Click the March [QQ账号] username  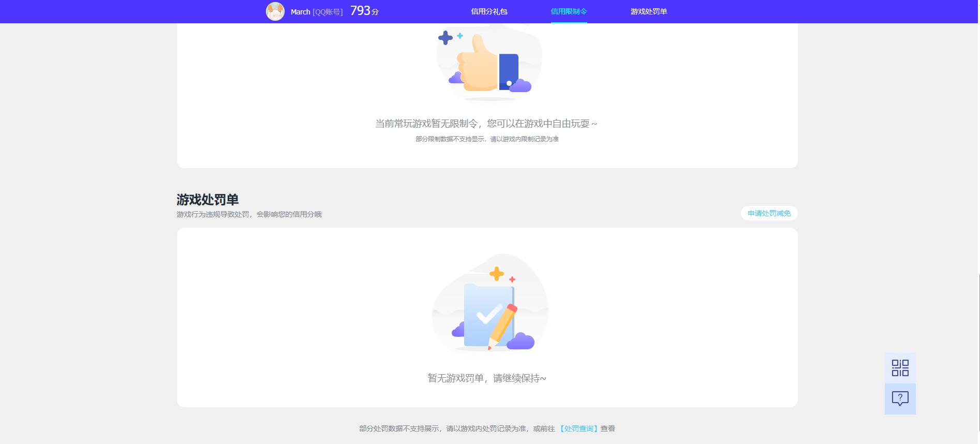click(317, 12)
